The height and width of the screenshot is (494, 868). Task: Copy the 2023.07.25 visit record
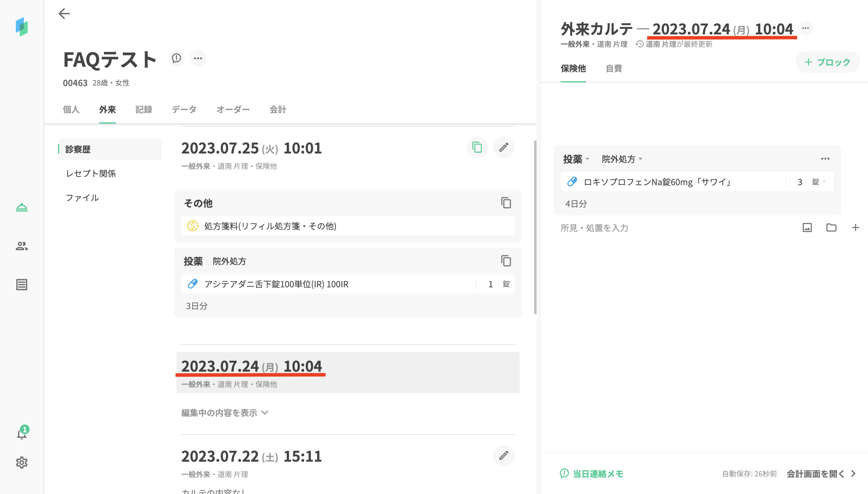[477, 147]
